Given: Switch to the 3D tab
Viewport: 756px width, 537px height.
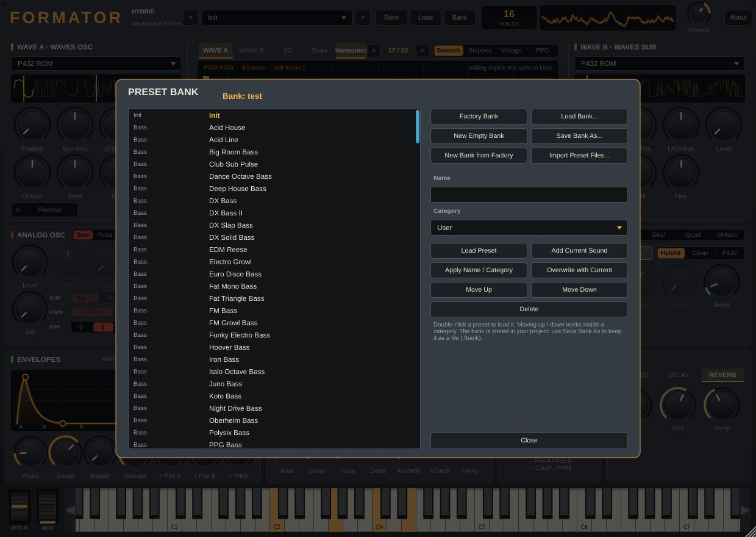Looking at the screenshot, I should pos(288,51).
